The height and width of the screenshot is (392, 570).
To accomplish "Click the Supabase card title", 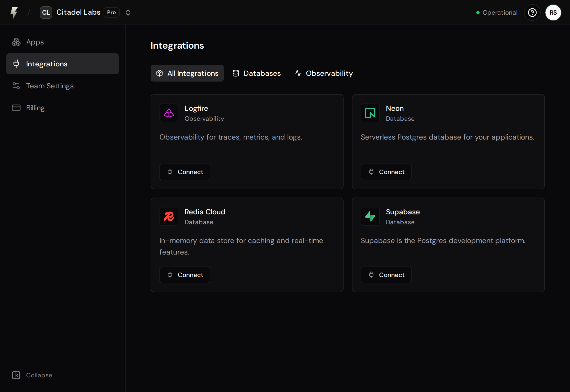I will point(403,212).
